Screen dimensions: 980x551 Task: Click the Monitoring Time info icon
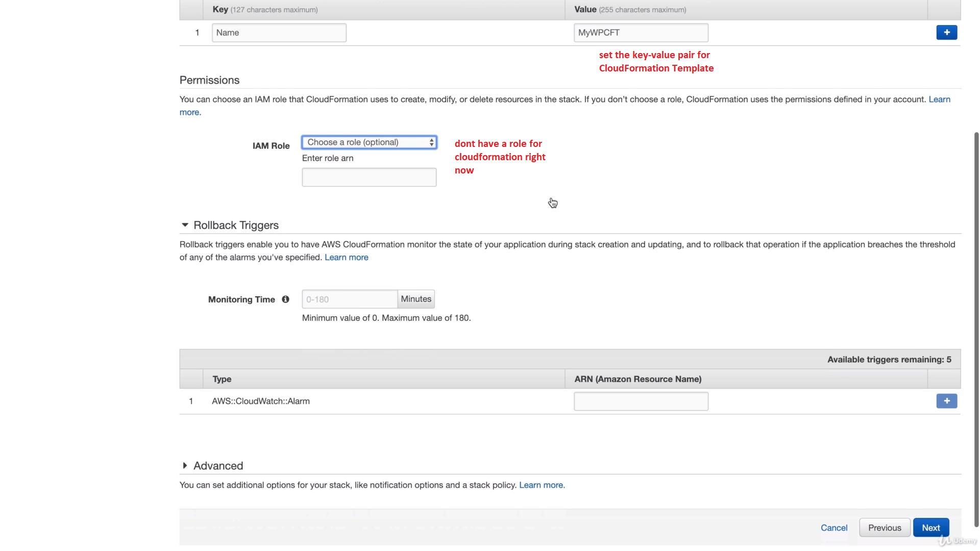285,299
